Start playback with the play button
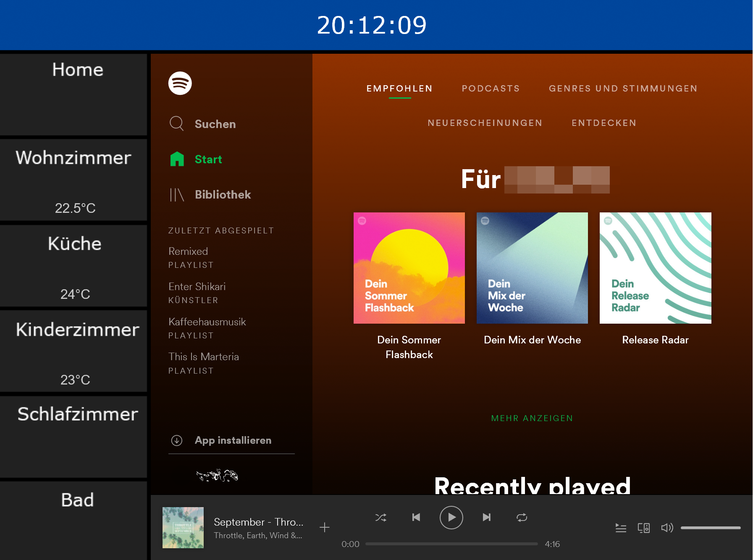This screenshot has height=560, width=753. (x=451, y=517)
